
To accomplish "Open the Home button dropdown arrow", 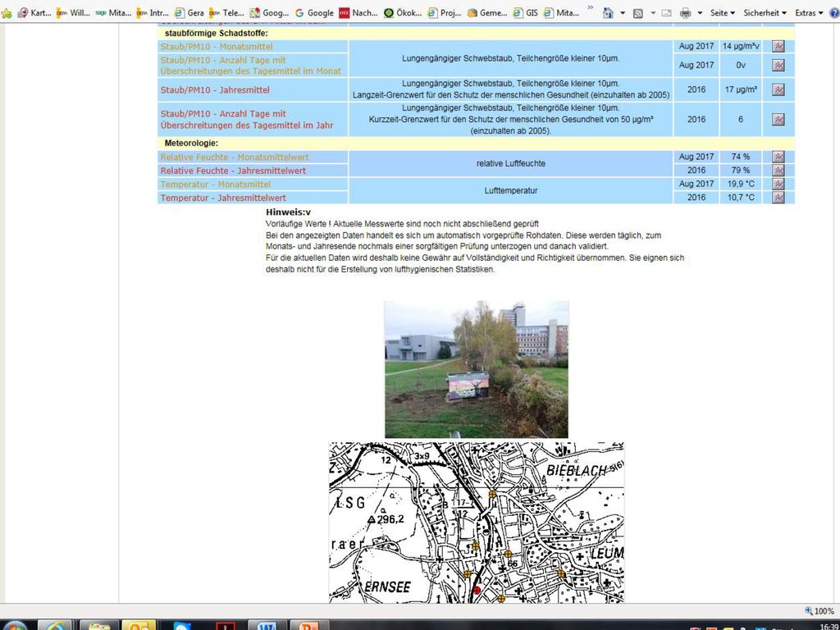I will [623, 13].
